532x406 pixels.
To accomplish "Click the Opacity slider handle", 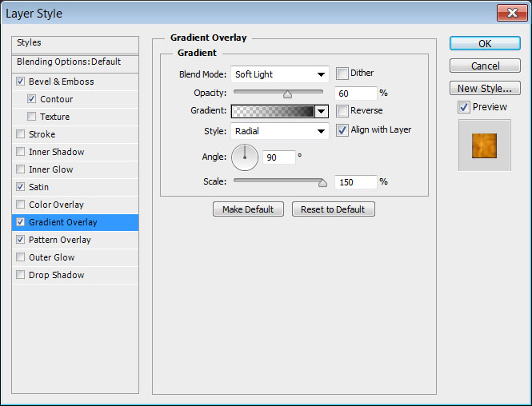I will (287, 94).
